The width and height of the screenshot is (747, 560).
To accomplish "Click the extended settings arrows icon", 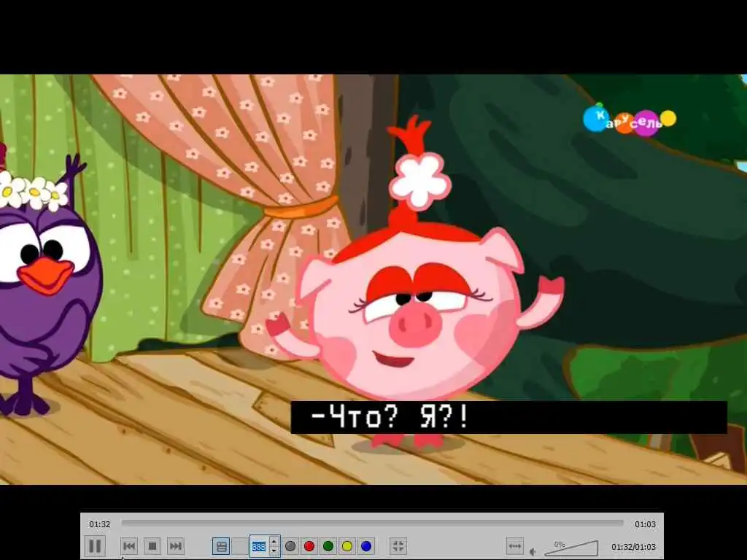I will [514, 546].
